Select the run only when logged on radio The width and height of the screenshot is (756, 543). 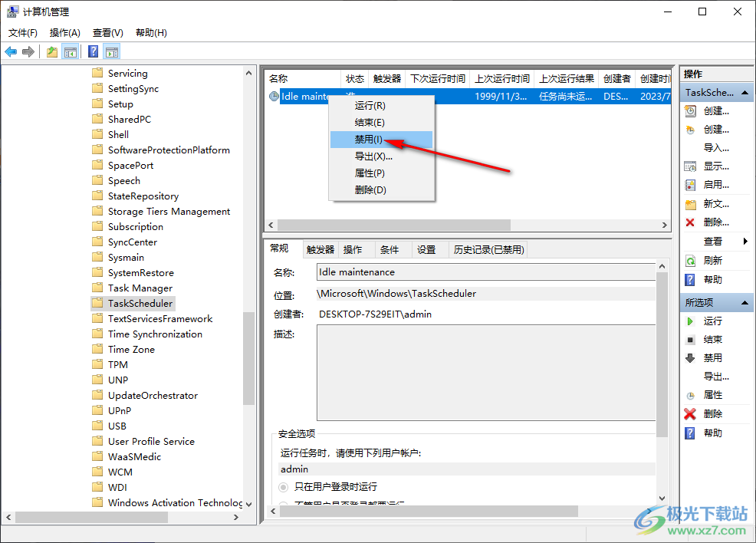click(x=284, y=487)
